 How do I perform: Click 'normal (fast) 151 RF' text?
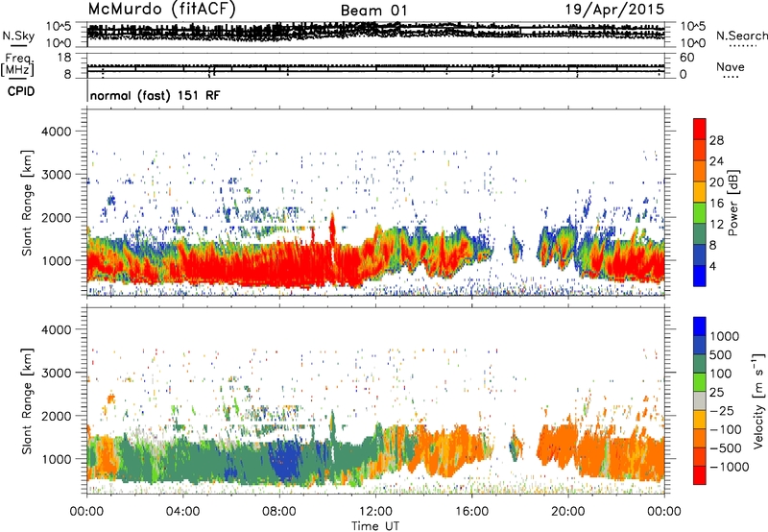(155, 95)
